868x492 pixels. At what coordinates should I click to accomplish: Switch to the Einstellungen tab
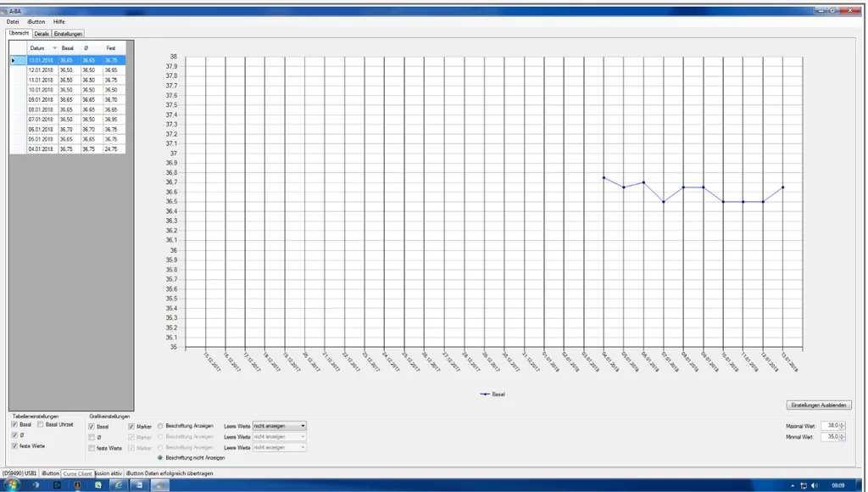click(x=68, y=34)
